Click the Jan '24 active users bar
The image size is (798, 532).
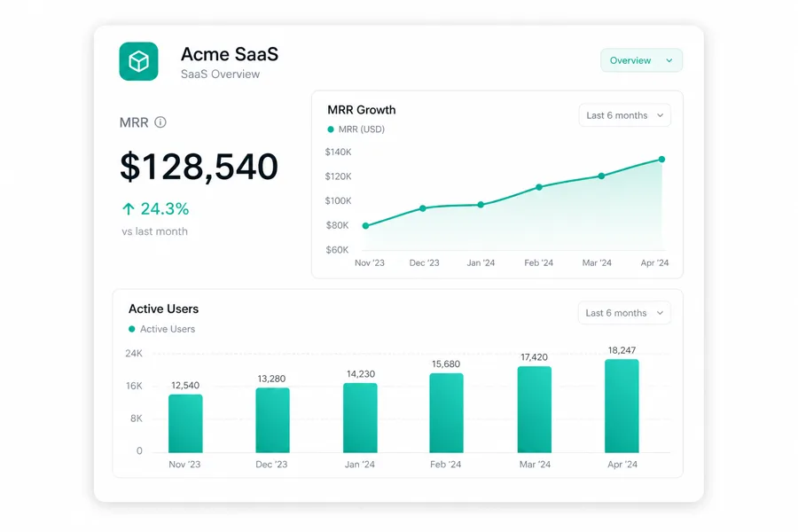pos(360,418)
